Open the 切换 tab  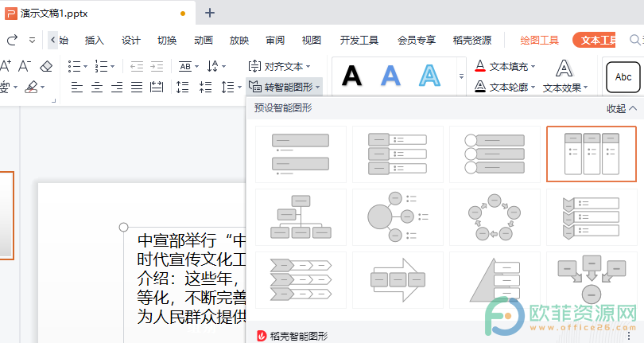167,41
